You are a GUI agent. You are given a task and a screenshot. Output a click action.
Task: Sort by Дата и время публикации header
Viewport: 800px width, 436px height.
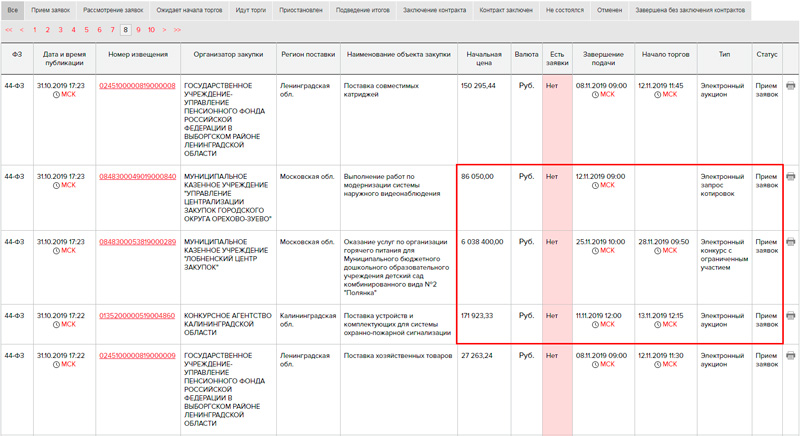64,59
